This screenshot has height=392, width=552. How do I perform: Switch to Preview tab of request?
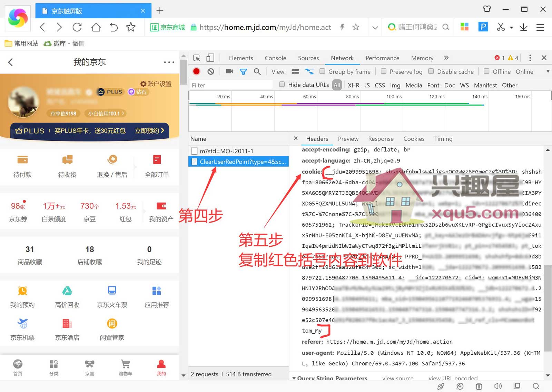click(348, 139)
